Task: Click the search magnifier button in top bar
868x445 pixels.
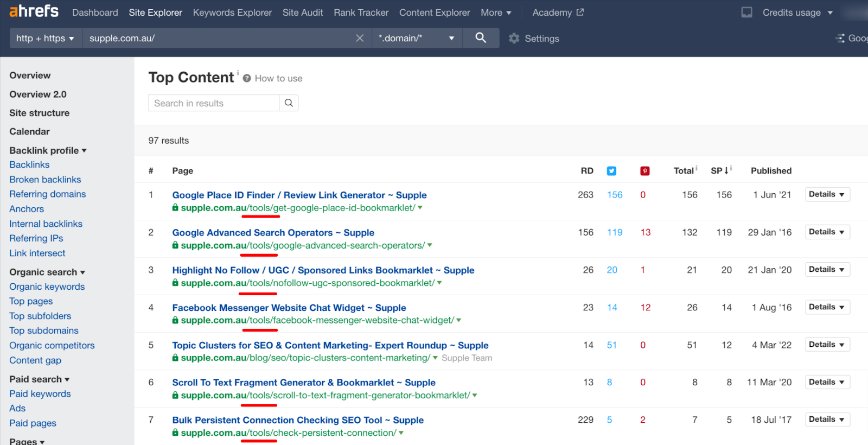Action: click(x=481, y=38)
